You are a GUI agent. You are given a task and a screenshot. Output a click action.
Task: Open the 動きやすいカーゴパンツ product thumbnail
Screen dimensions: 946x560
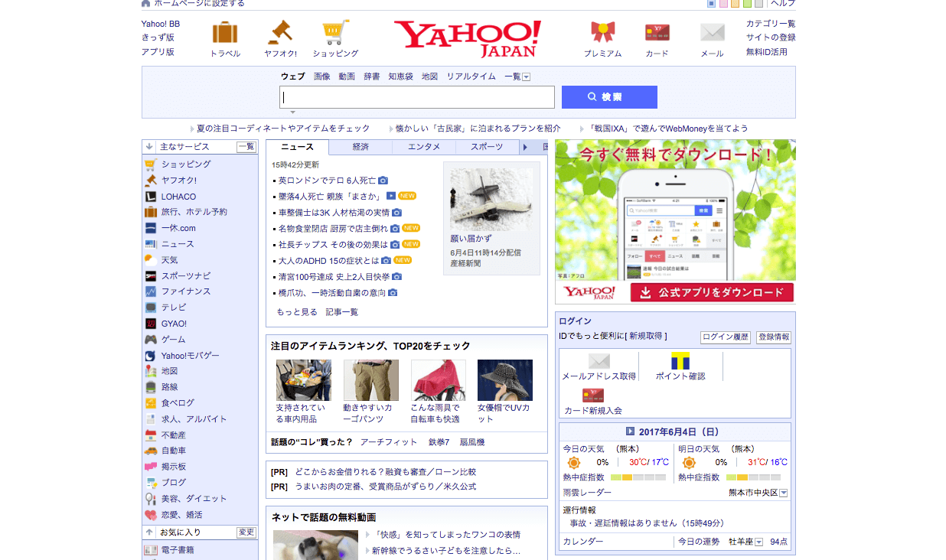[371, 380]
